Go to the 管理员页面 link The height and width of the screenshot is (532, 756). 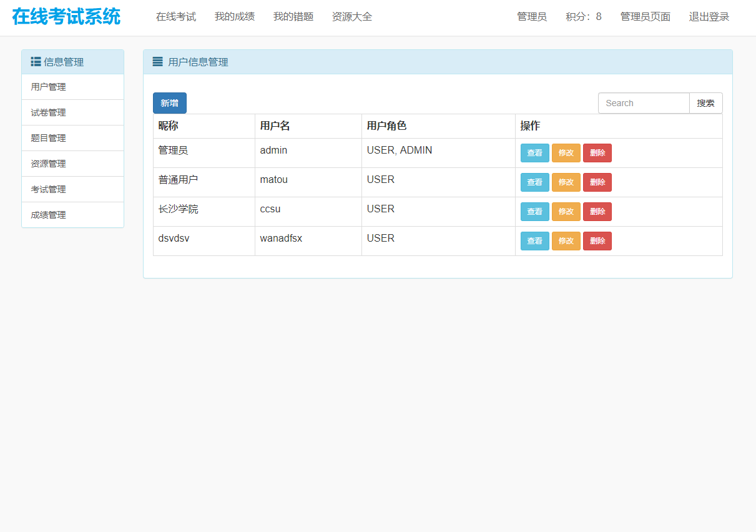645,17
